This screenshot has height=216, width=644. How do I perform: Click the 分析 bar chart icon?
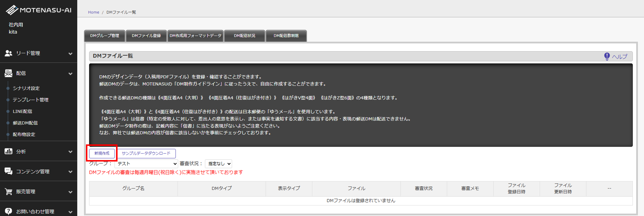[x=8, y=152]
